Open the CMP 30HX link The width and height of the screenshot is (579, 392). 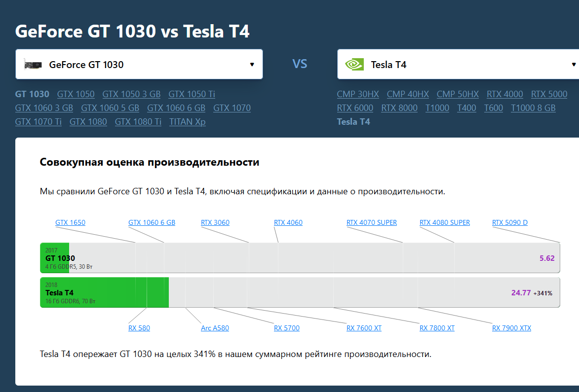(358, 94)
